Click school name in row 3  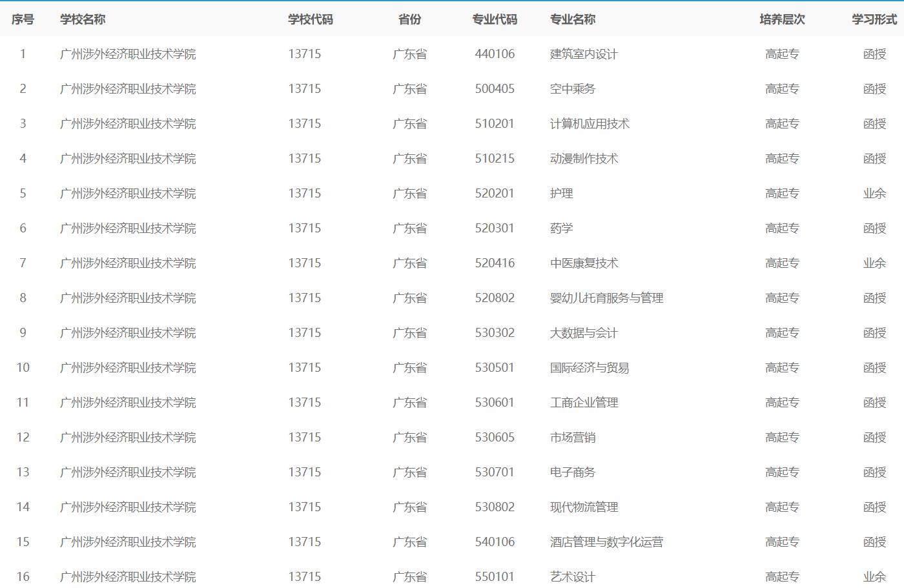coord(128,124)
